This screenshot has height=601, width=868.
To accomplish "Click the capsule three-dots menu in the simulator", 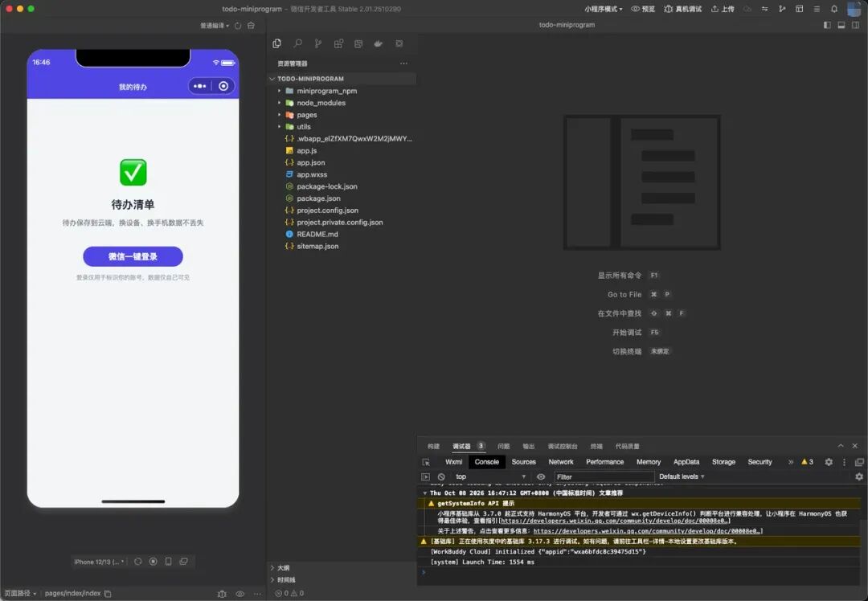I will (200, 86).
